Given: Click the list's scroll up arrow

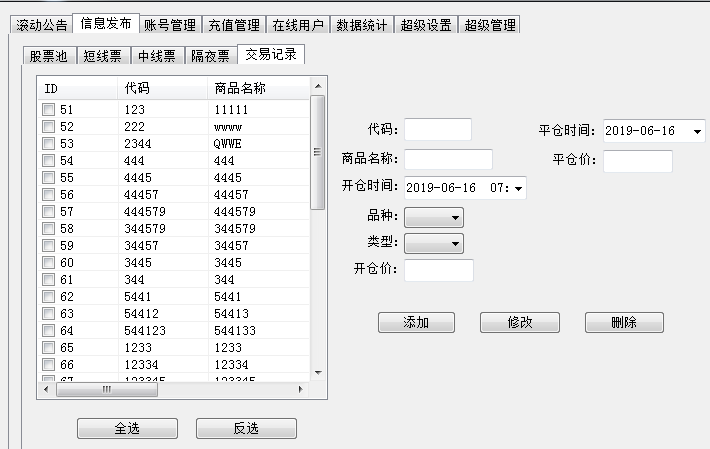Looking at the screenshot, I should coord(318,86).
